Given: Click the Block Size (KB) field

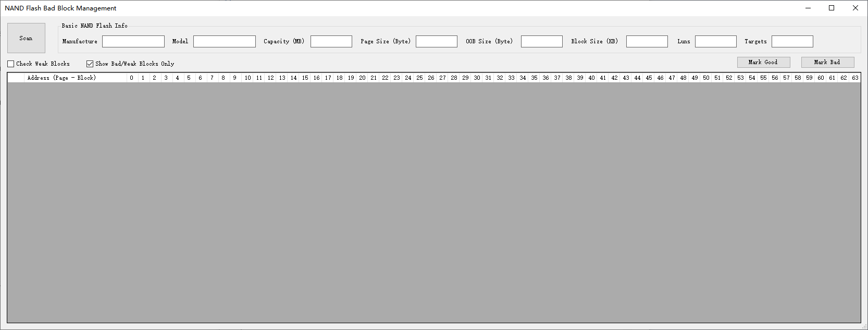Looking at the screenshot, I should tap(647, 41).
